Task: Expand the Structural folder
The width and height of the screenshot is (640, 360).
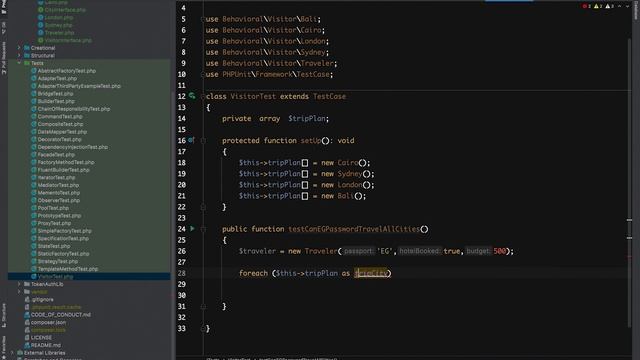Action: (x=19, y=56)
